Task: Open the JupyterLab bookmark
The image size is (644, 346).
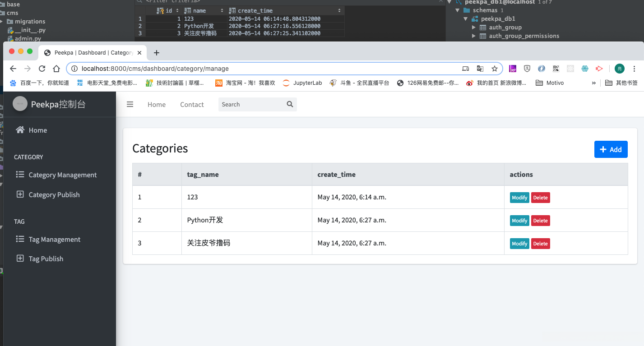Action: click(302, 83)
